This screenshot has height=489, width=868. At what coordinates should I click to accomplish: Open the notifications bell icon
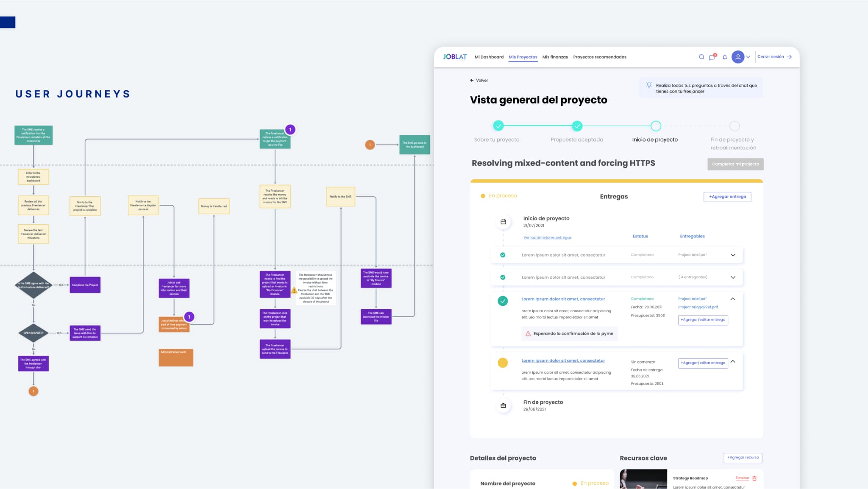pos(725,57)
